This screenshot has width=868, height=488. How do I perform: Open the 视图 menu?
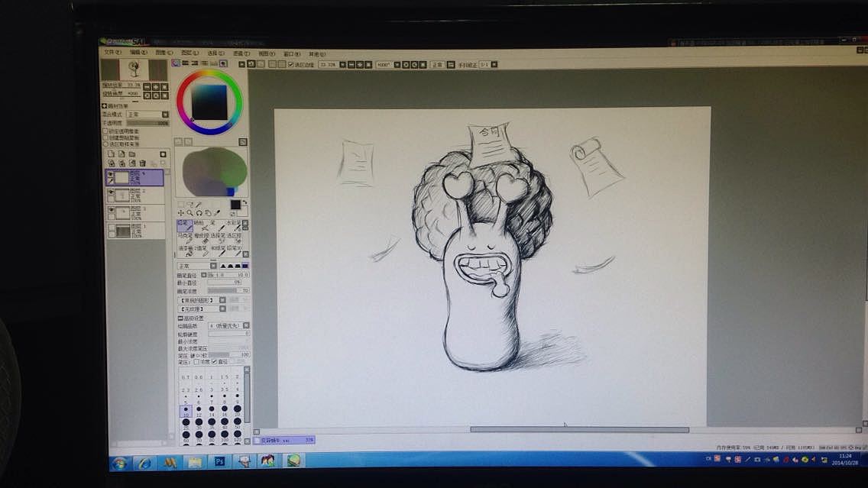click(267, 53)
